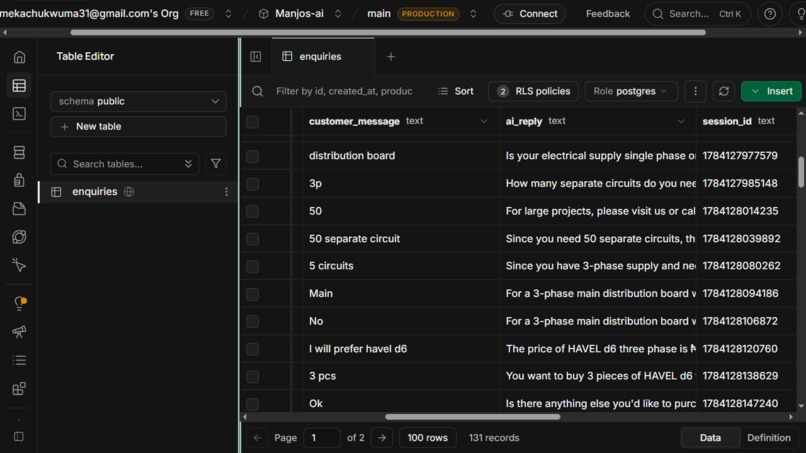806x453 pixels.
Task: Open the Role postgres dropdown
Action: pyautogui.click(x=631, y=91)
